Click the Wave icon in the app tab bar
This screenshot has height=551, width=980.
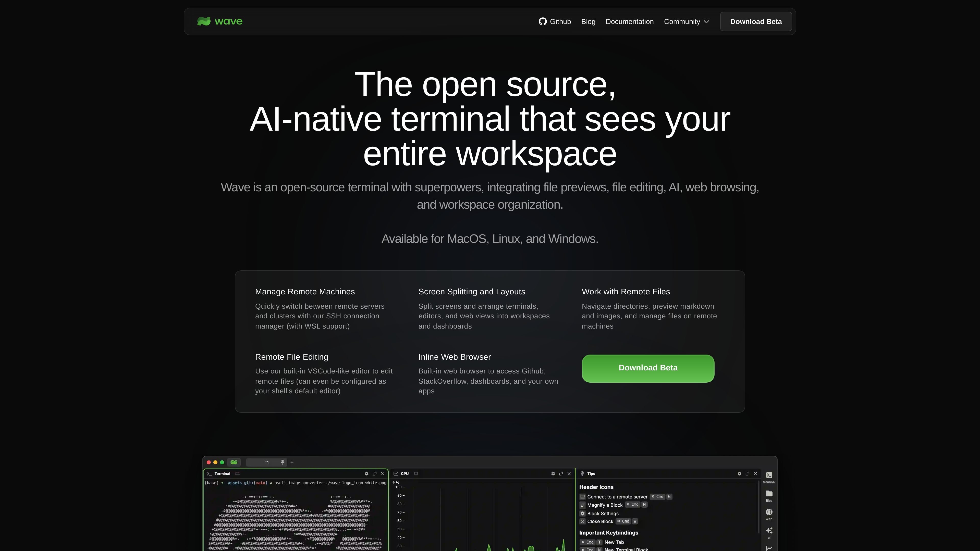click(x=234, y=462)
